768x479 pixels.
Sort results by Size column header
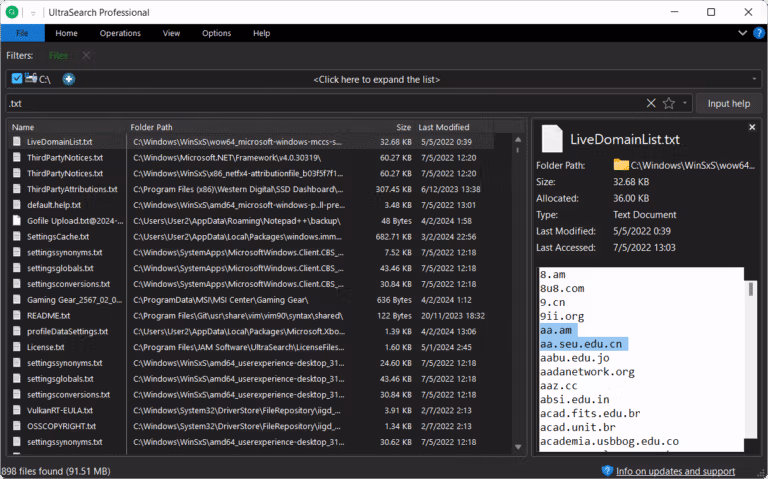[404, 127]
